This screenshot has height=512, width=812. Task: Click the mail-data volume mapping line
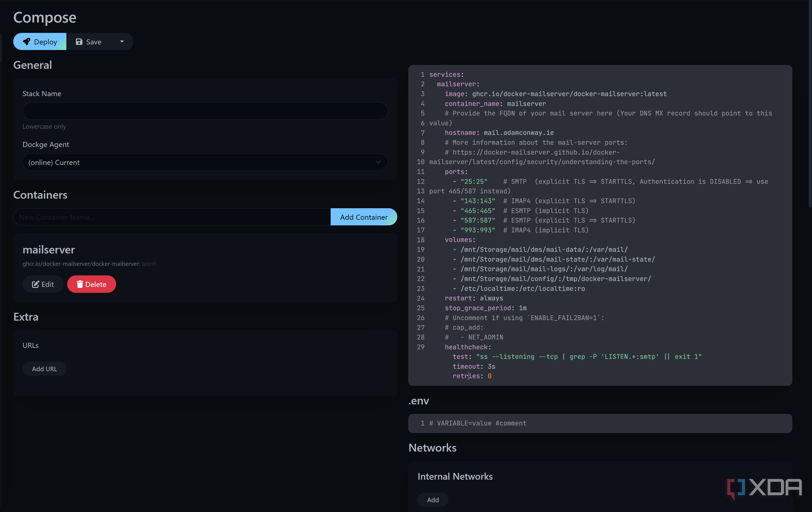point(540,250)
